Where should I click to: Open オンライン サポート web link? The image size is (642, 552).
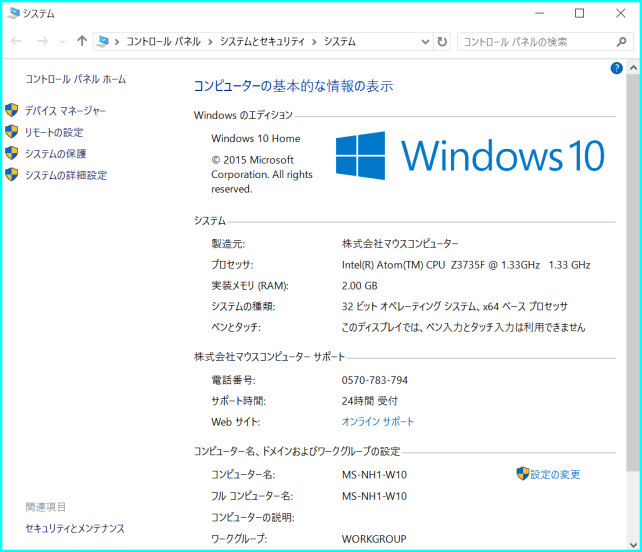[378, 422]
